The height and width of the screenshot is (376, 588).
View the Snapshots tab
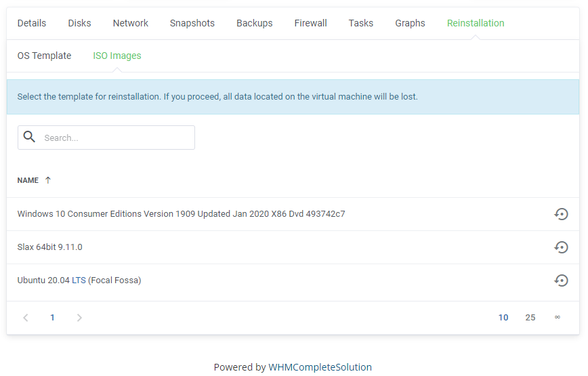(x=192, y=23)
